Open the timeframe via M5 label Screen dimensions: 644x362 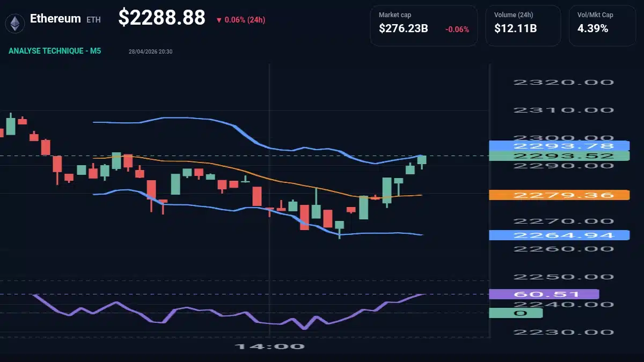[x=96, y=50]
